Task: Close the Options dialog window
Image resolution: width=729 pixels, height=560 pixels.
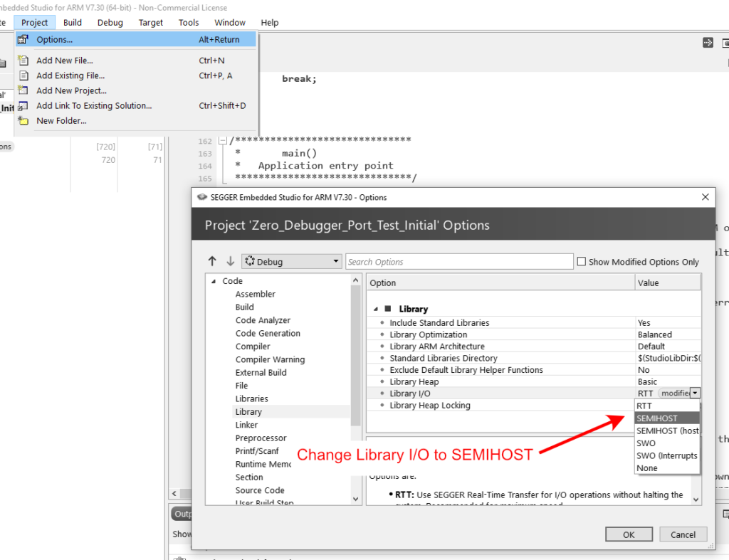Action: pyautogui.click(x=706, y=197)
